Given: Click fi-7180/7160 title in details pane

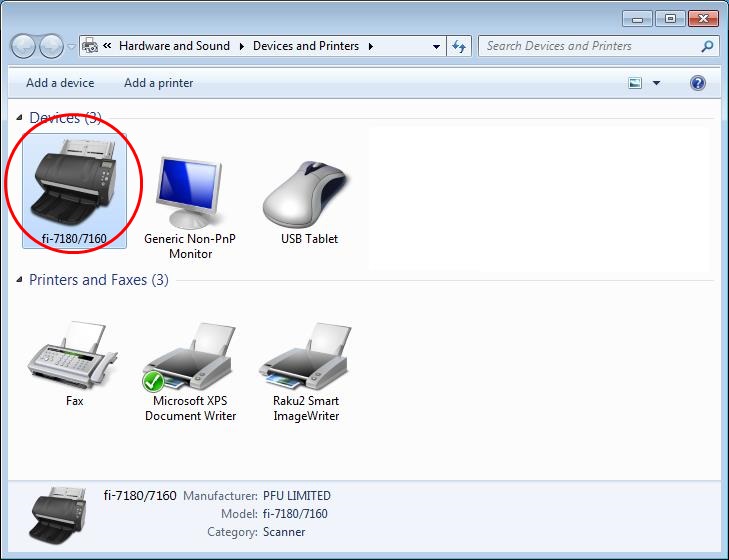Looking at the screenshot, I should [x=140, y=496].
